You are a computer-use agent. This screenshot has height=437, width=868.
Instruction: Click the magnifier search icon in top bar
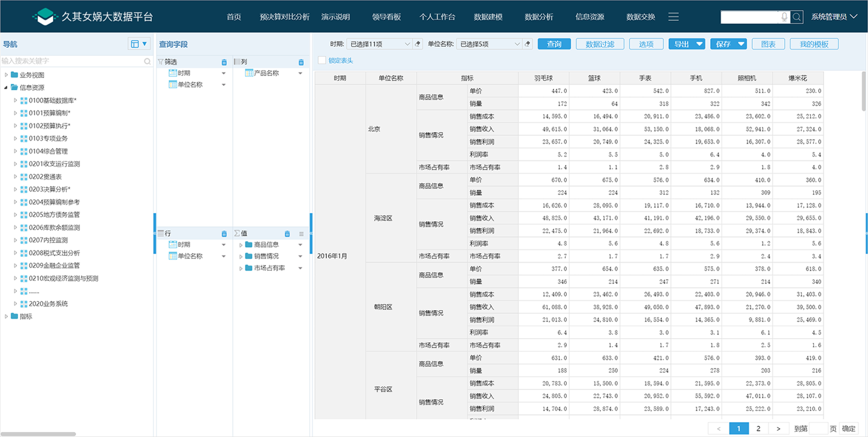pos(797,17)
